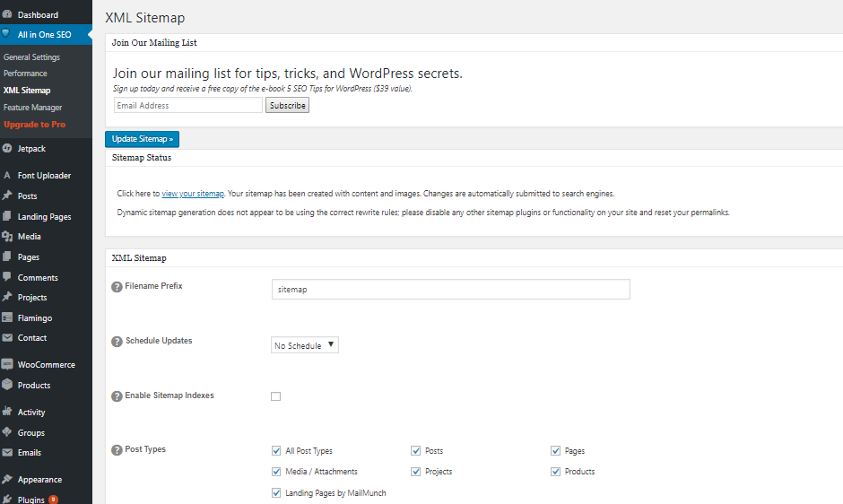The width and height of the screenshot is (843, 504).
Task: Uncheck Media / Attachments checkbox
Action: coord(276,472)
